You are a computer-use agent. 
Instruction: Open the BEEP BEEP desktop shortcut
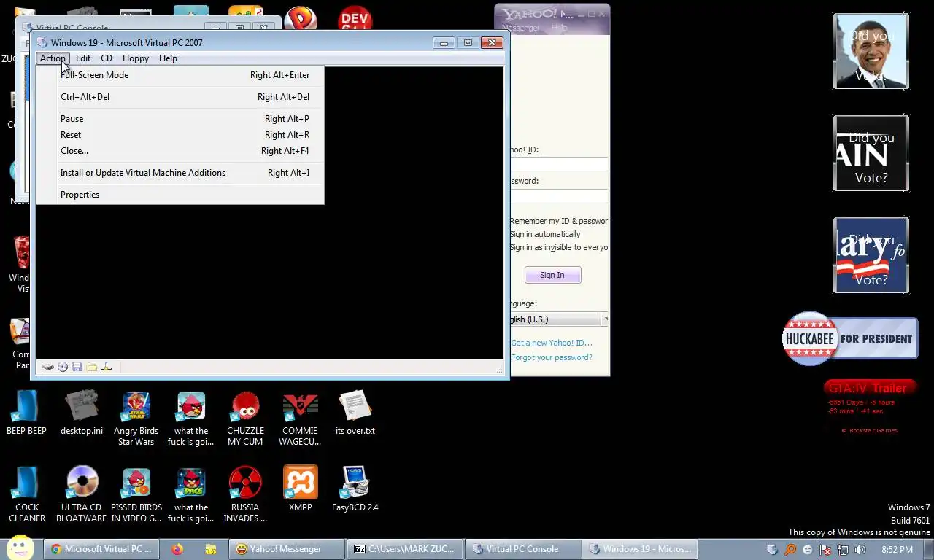[x=26, y=413]
